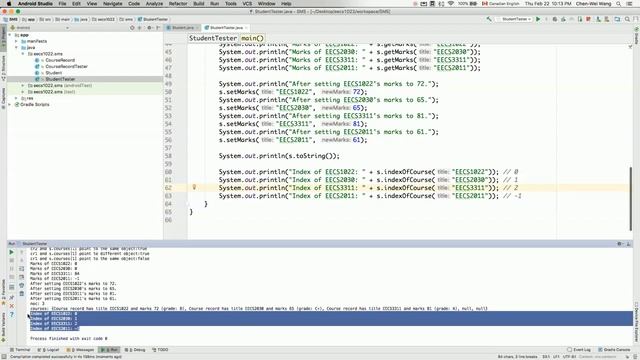
Task: Click main() in editor breadcrumb
Action: tap(252, 38)
